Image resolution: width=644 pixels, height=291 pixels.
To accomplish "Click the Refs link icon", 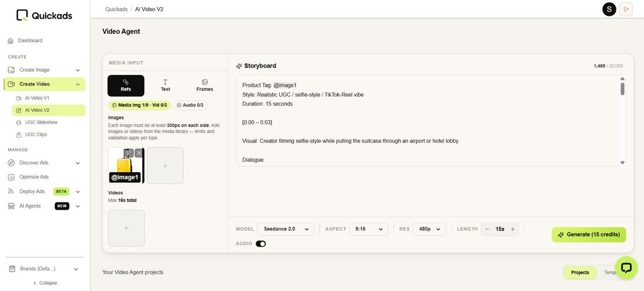I will click(126, 82).
